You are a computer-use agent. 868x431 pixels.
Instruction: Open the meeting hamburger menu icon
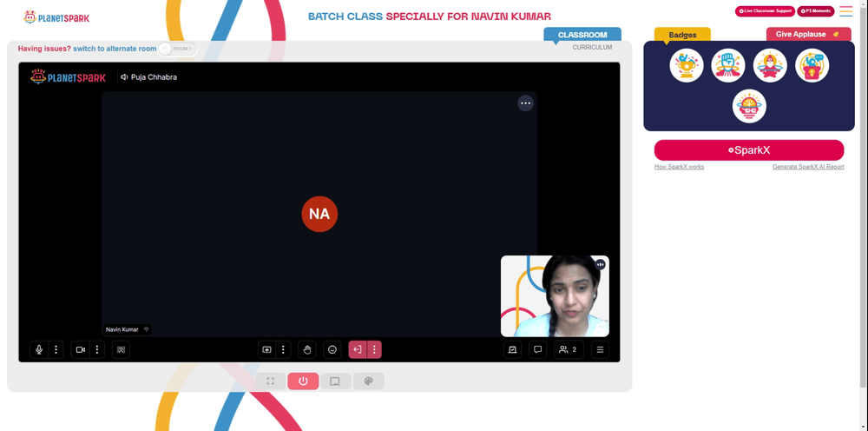point(600,349)
